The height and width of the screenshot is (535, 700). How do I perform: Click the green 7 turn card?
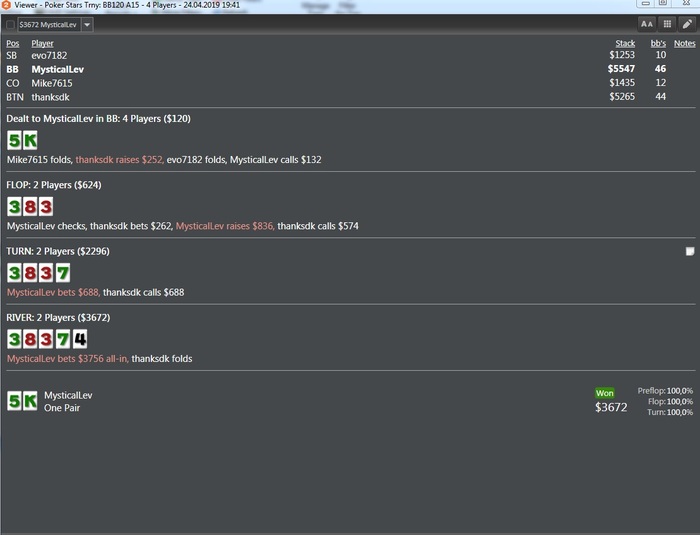[x=62, y=273]
